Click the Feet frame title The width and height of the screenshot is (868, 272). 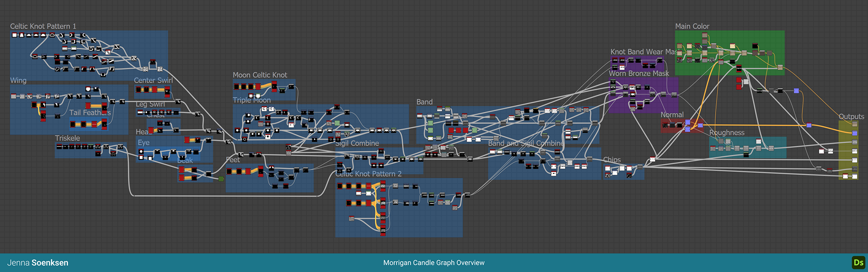point(233,160)
